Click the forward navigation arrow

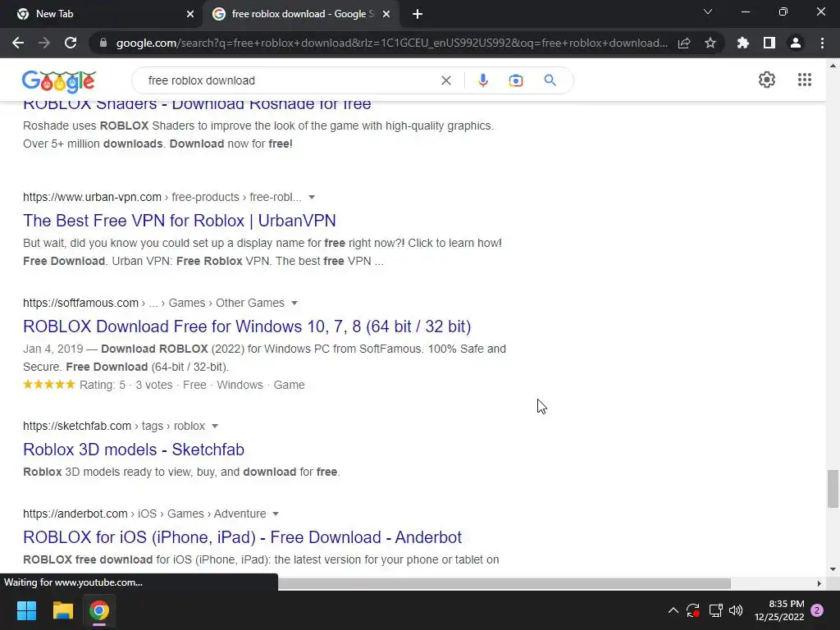[44, 43]
